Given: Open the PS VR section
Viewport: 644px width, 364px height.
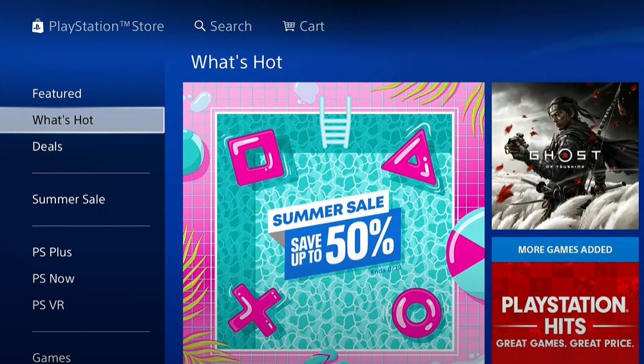Looking at the screenshot, I should (48, 305).
